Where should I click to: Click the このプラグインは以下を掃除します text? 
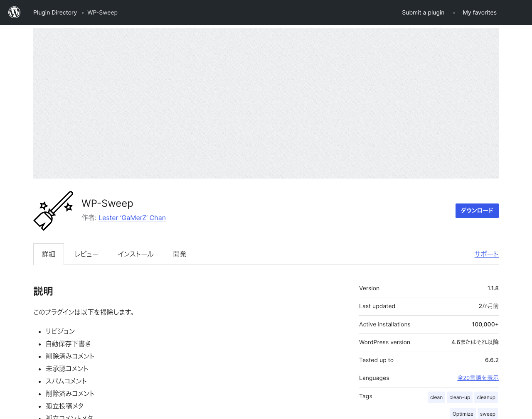pos(85,312)
